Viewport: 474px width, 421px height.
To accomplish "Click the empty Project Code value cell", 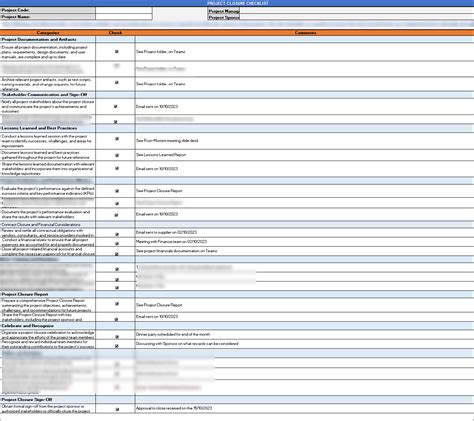I will [124, 10].
